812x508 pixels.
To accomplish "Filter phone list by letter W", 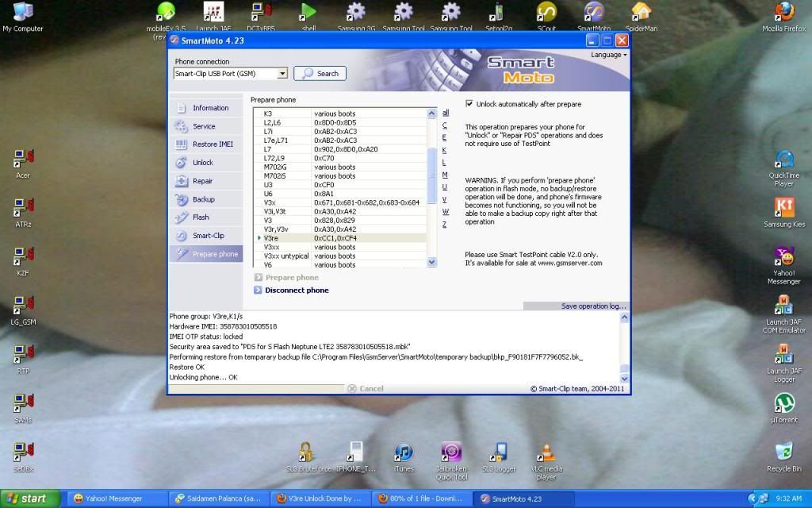I will click(446, 212).
